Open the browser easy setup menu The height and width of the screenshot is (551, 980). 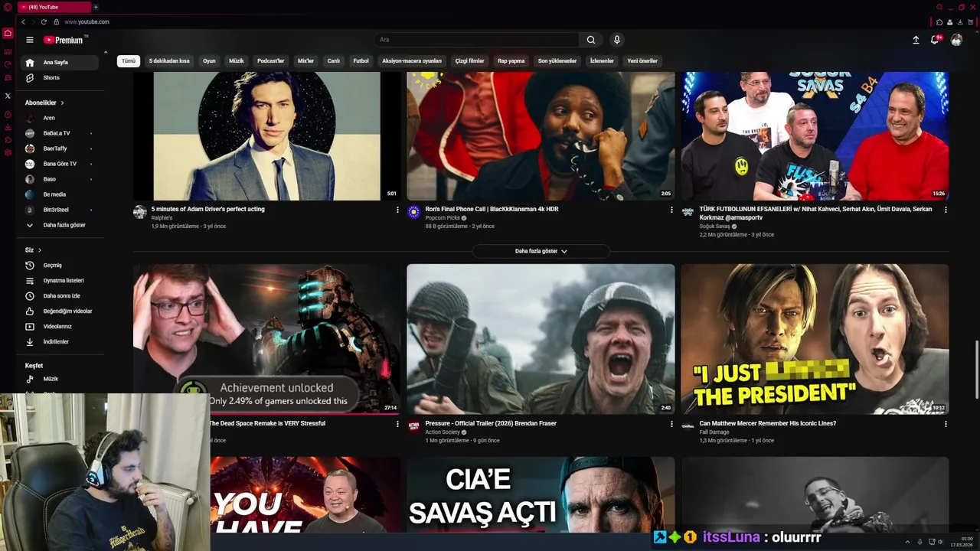point(969,22)
